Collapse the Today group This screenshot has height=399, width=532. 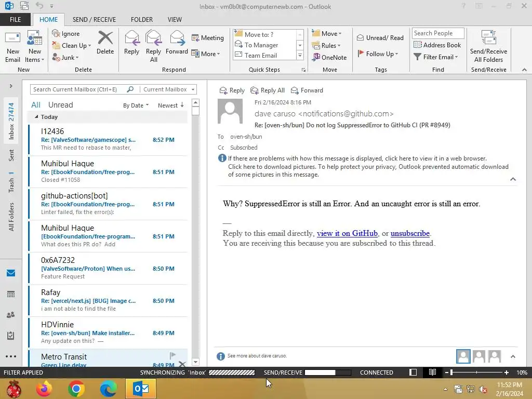(36, 117)
